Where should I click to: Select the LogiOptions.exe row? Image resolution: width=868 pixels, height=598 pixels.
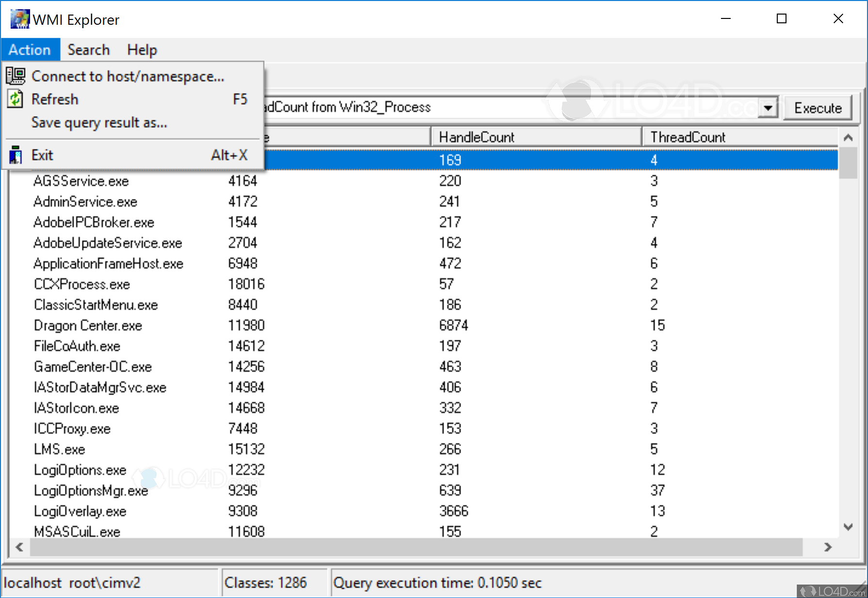point(424,470)
